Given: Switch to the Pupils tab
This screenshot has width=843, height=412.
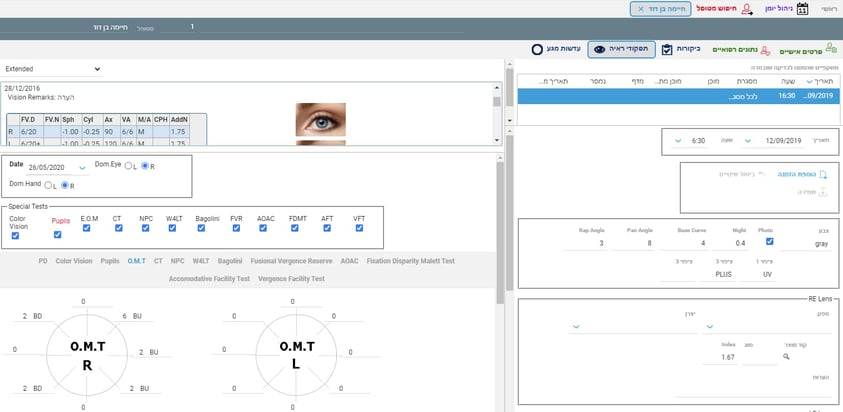Looking at the screenshot, I should click(110, 261).
